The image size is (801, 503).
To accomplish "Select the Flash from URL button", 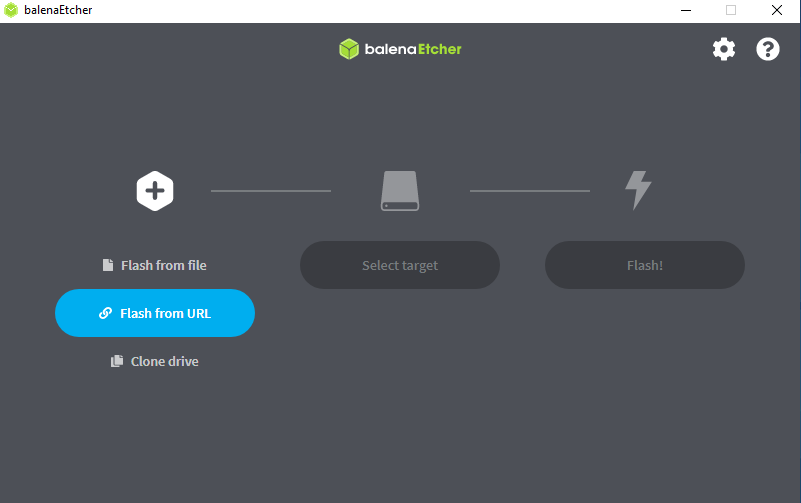I will [155, 313].
